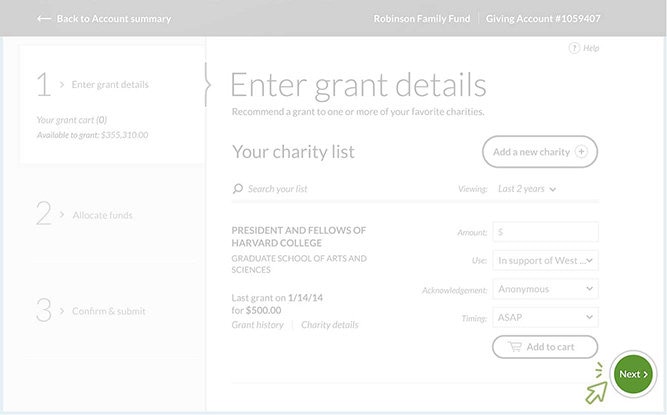Screen dimensions: 667x415
Task: Click the plus icon in Add a new charity
Action: tap(581, 151)
